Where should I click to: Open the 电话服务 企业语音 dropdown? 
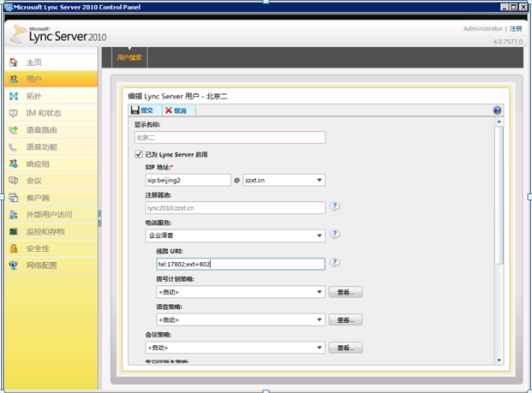235,235
